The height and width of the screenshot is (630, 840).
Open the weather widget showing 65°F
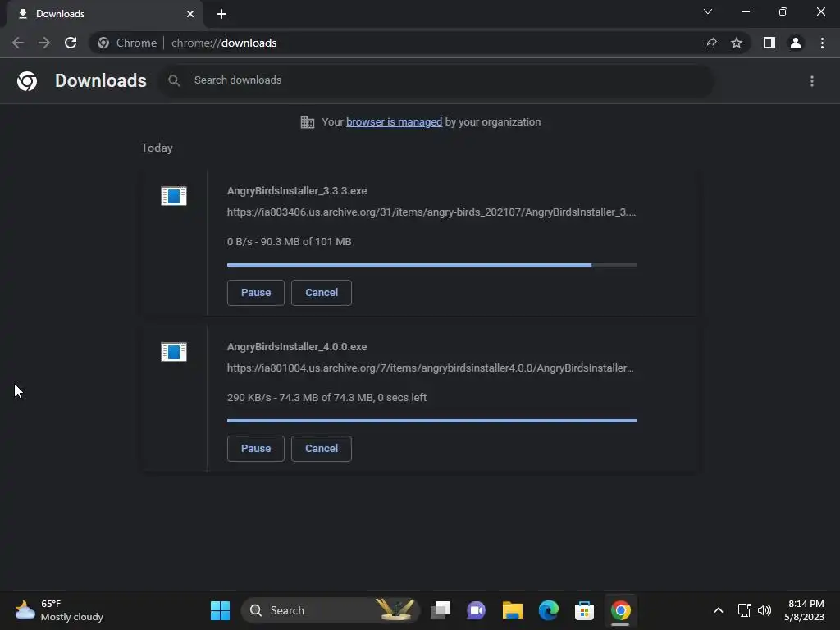[x=59, y=610]
